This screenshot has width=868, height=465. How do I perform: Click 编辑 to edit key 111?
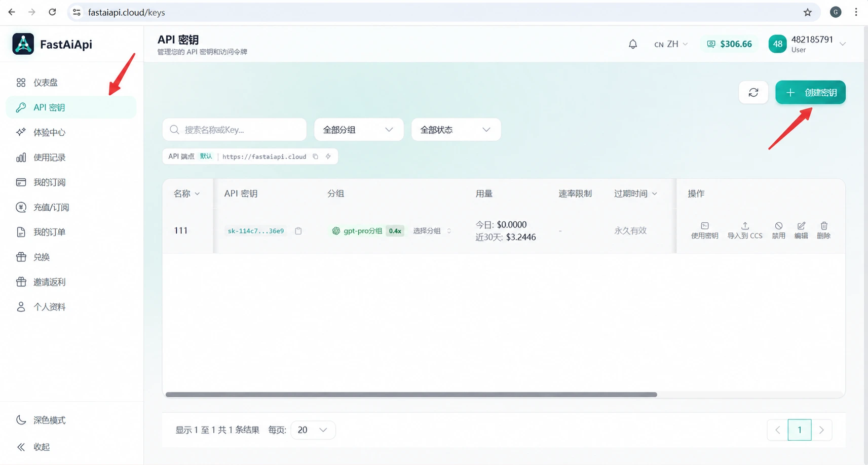(801, 230)
